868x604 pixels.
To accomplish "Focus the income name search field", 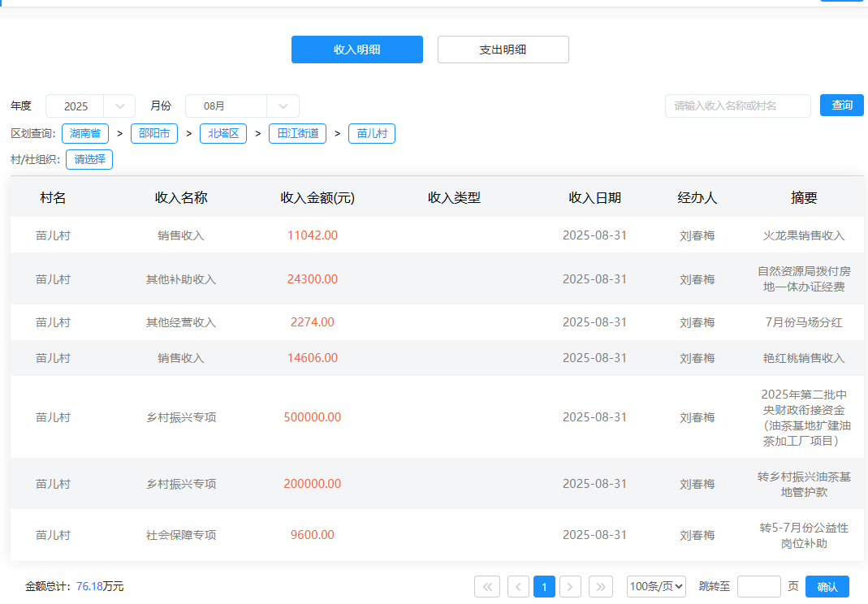I will coord(737,106).
